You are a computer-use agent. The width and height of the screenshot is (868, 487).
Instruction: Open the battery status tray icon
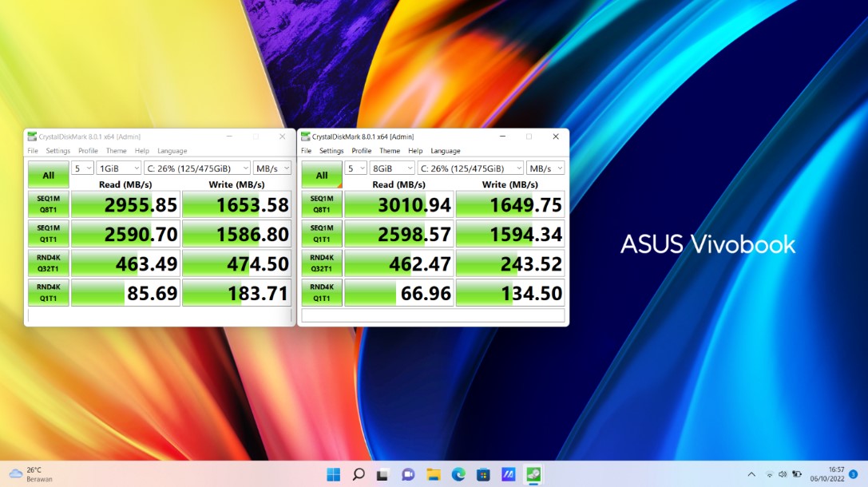tap(797, 474)
